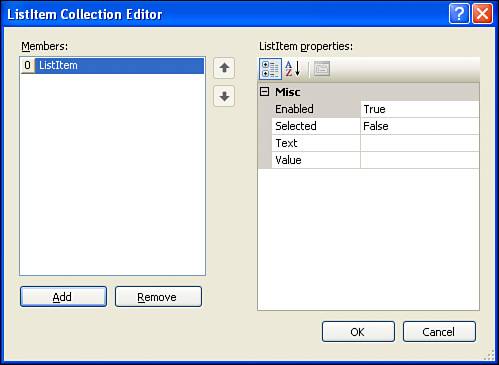Screen dimensions: 499x365
Task: Select the Enabled property name
Action: [x=316, y=109]
